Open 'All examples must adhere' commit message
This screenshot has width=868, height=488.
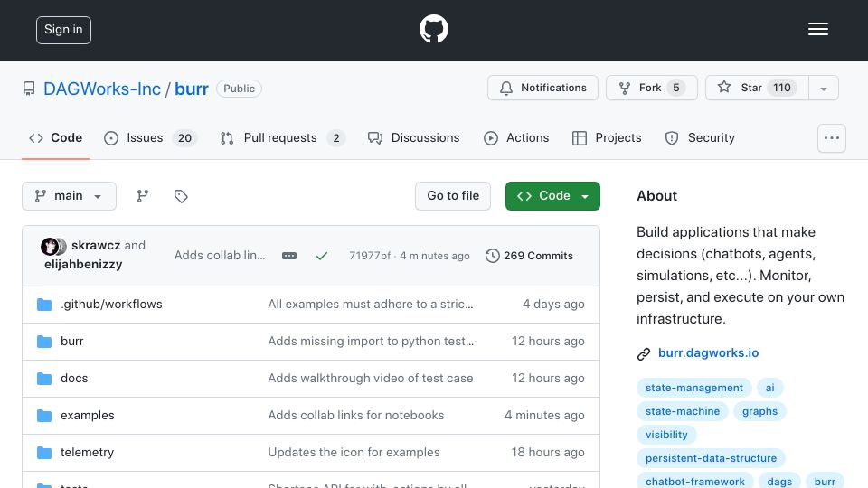tap(371, 305)
